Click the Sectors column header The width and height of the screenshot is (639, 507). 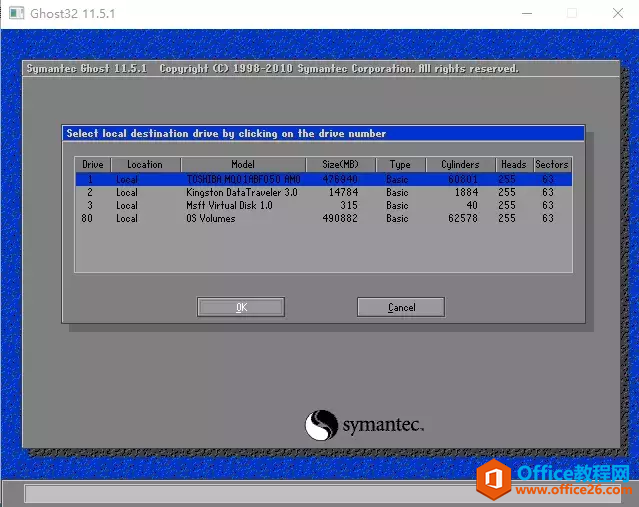coord(552,165)
